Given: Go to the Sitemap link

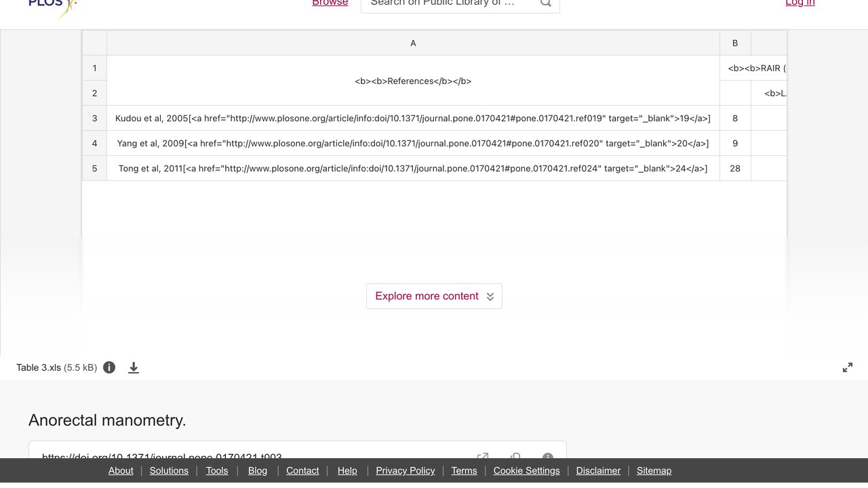Looking at the screenshot, I should coord(654,470).
